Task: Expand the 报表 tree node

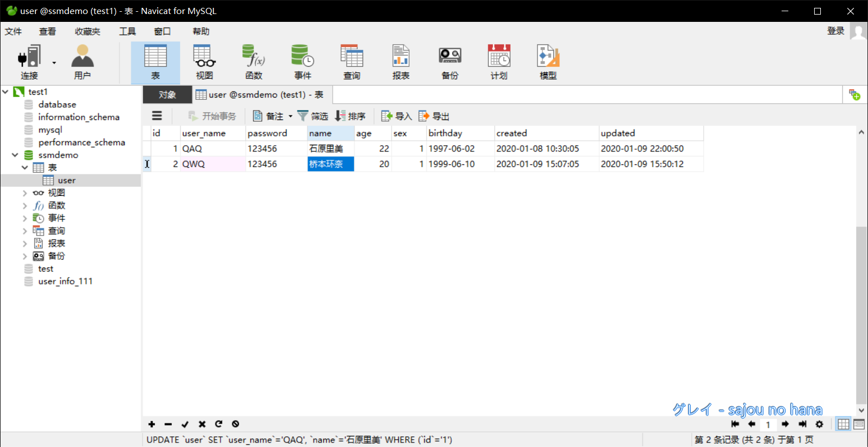Action: [x=25, y=243]
